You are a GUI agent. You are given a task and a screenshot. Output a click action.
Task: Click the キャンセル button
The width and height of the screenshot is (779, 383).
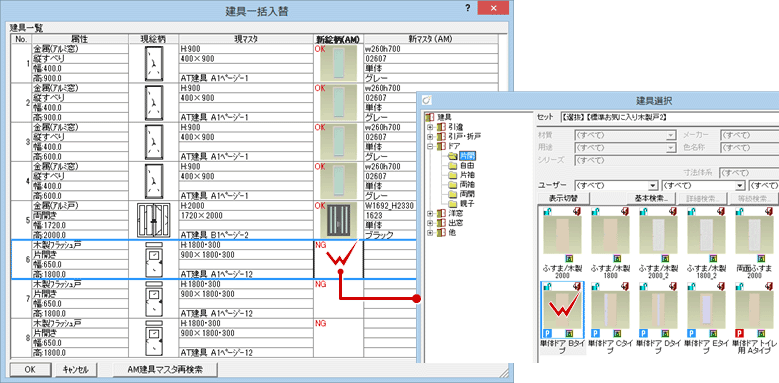pos(76,370)
